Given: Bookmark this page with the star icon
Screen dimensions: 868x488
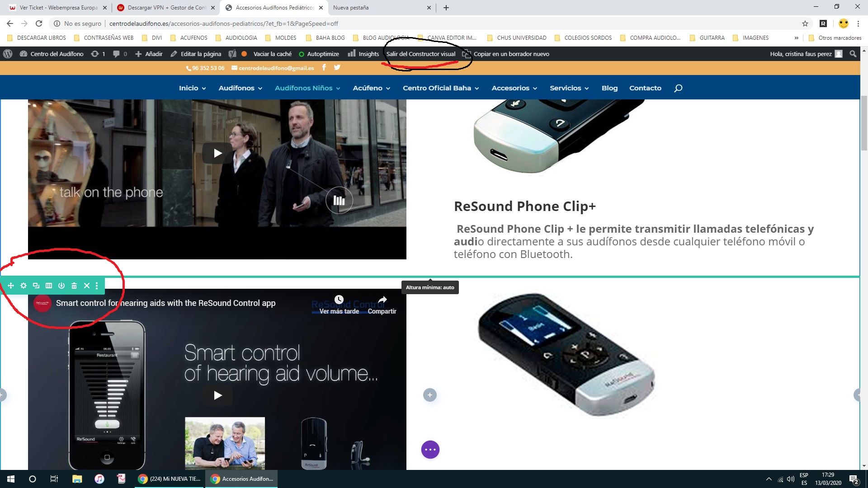Looking at the screenshot, I should [805, 23].
